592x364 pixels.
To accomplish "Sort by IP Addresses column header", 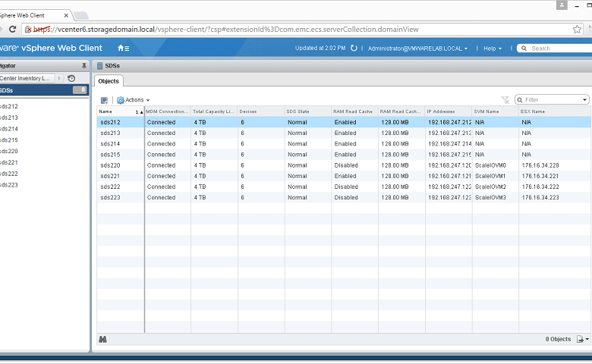I will (449, 111).
